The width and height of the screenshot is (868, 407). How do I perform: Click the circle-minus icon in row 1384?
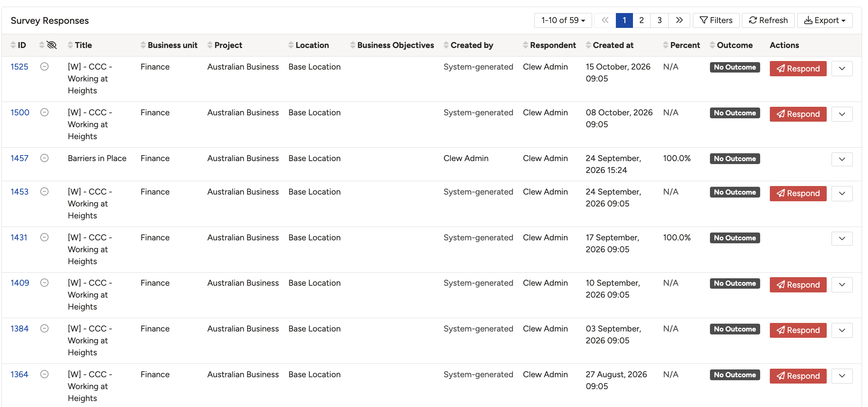(x=44, y=329)
